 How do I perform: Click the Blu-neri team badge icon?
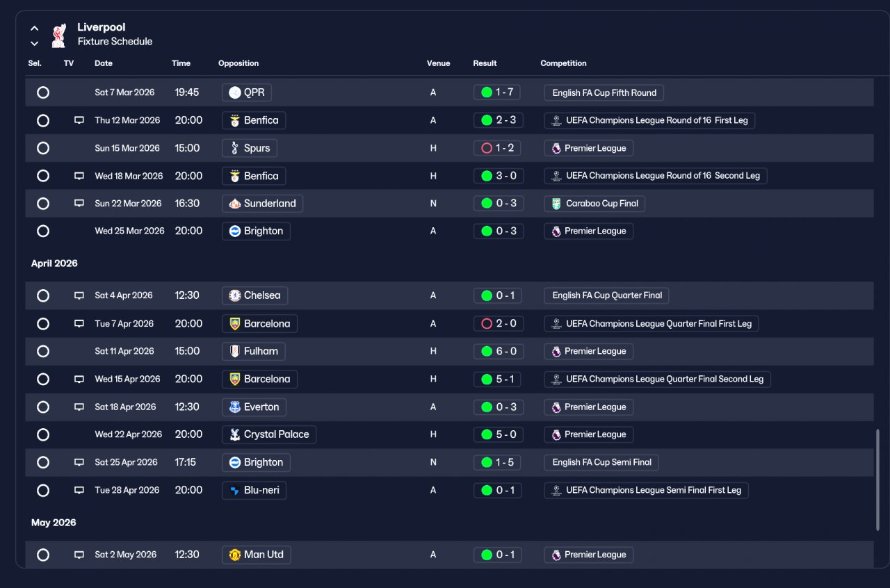[234, 490]
